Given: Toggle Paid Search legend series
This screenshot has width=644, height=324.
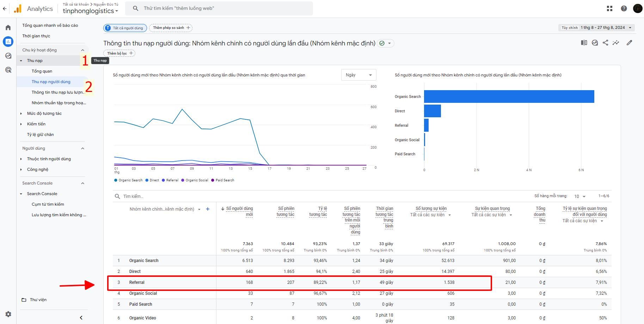Looking at the screenshot, I should tap(222, 180).
